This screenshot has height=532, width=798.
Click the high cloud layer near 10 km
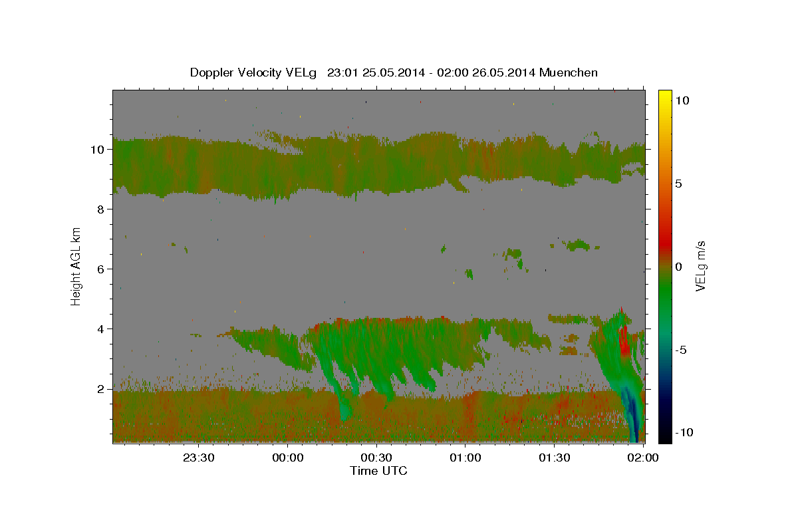(378, 165)
